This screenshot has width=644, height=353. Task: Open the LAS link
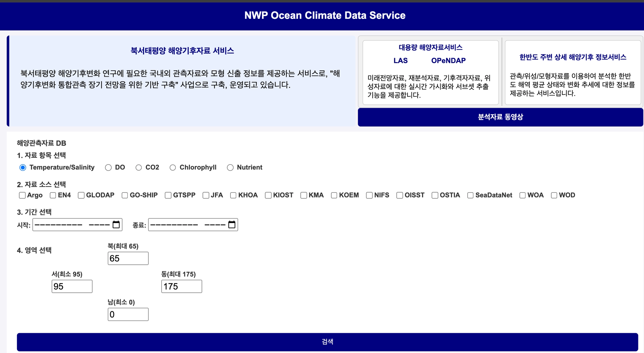[400, 61]
